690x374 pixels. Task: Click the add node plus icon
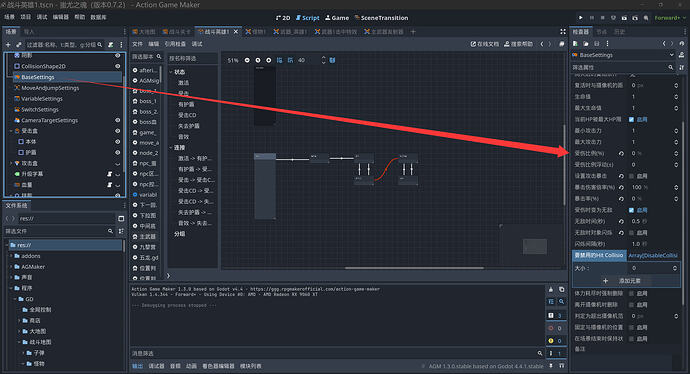coord(8,45)
